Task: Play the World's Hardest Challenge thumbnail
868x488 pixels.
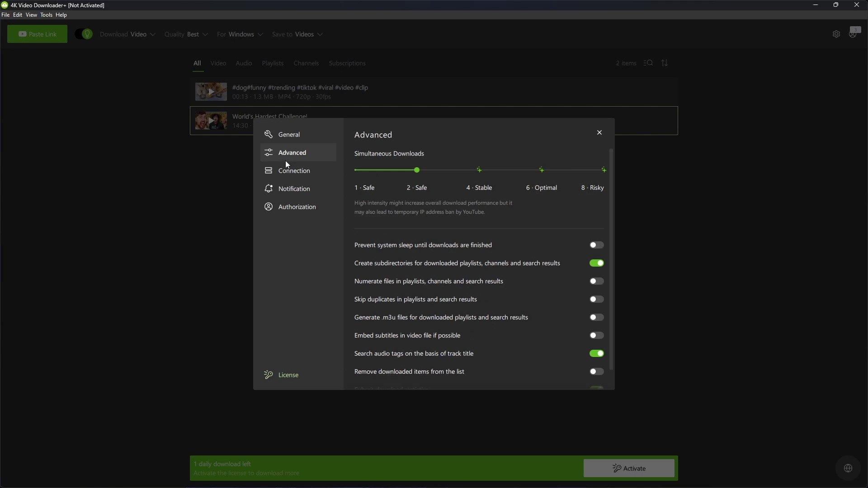Action: click(x=211, y=121)
